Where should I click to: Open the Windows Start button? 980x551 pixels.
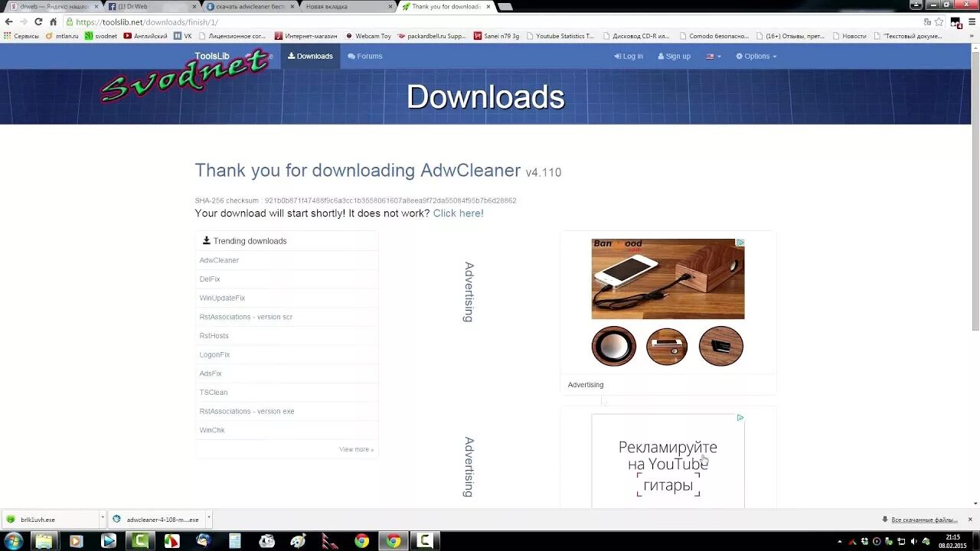13,540
